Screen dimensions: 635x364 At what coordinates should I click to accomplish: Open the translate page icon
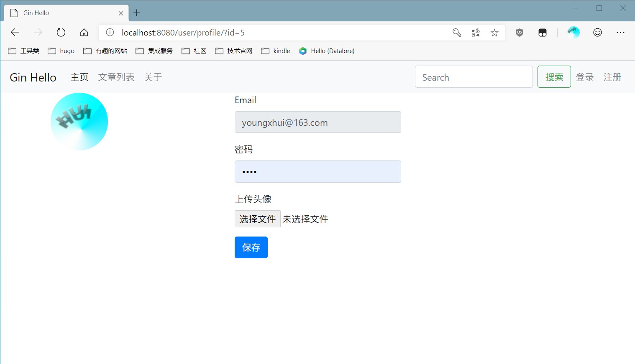pos(475,32)
